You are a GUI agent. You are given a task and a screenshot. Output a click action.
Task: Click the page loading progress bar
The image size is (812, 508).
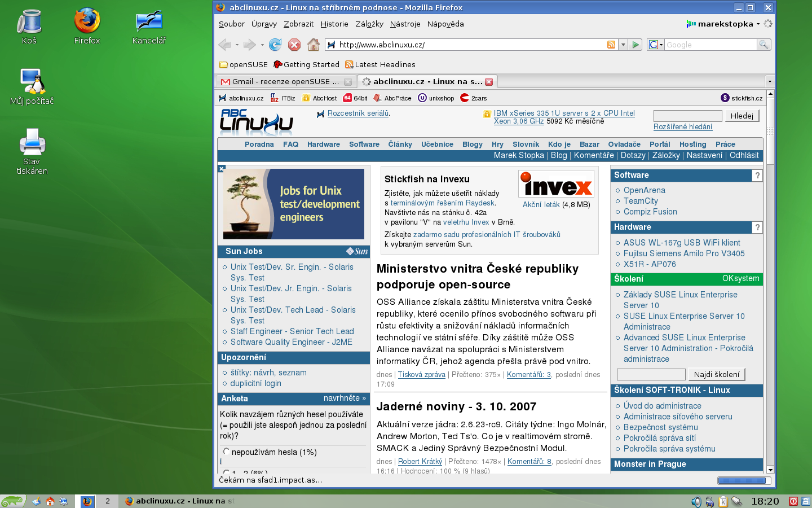(x=744, y=480)
